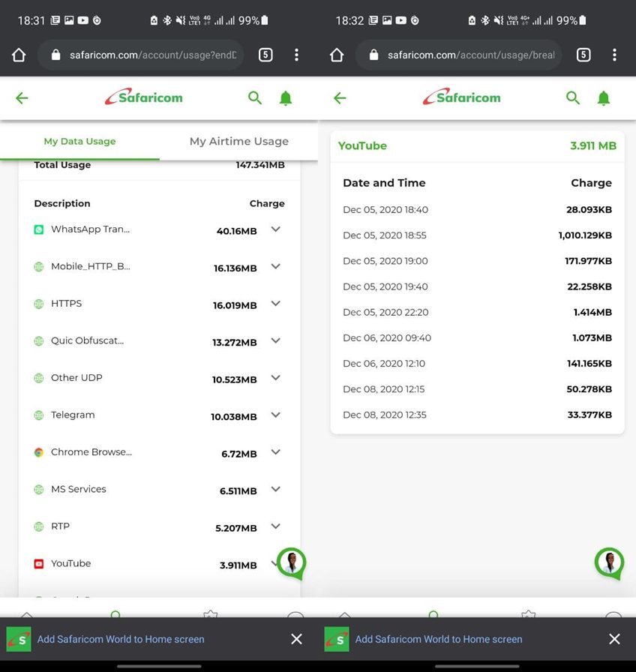Go back using the arrow on the usage page
The image size is (636, 672).
point(22,98)
